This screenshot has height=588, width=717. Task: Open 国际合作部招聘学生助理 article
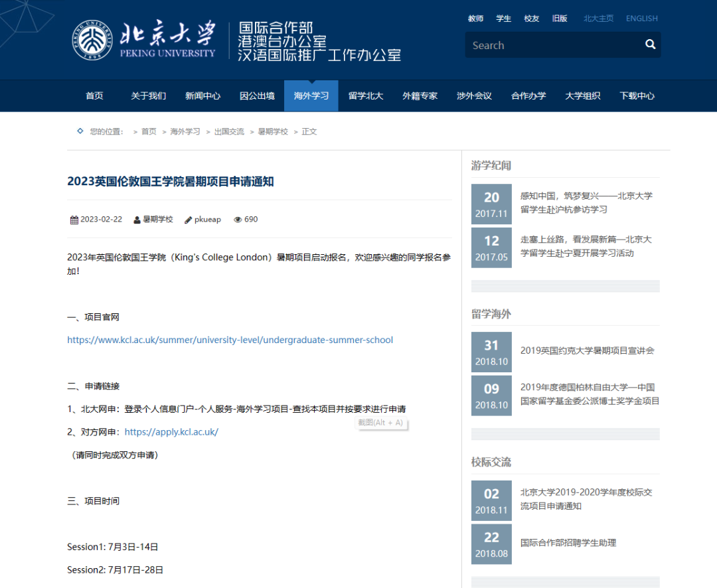click(568, 543)
